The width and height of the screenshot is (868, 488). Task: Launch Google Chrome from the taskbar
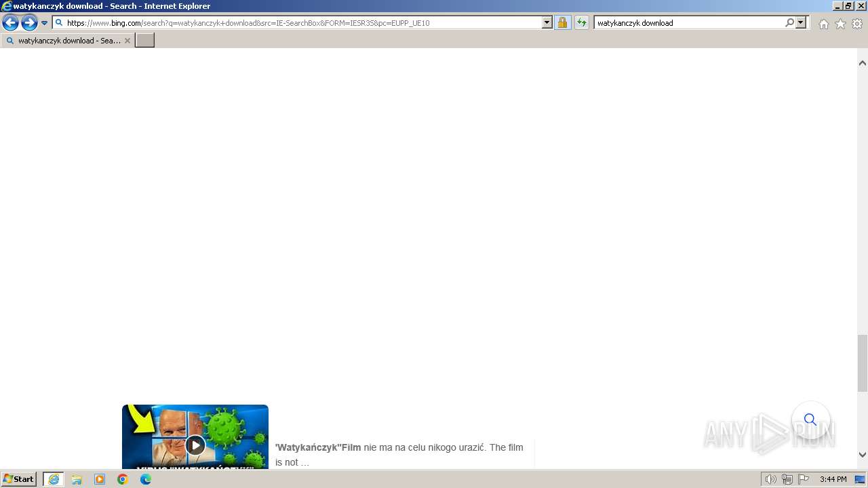(x=123, y=479)
